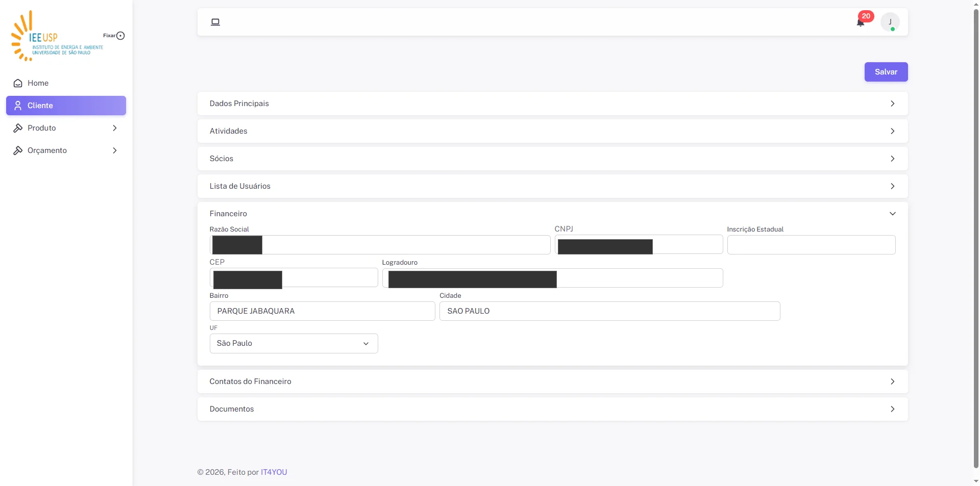
Task: Click the Produto chevron arrow
Action: click(115, 128)
